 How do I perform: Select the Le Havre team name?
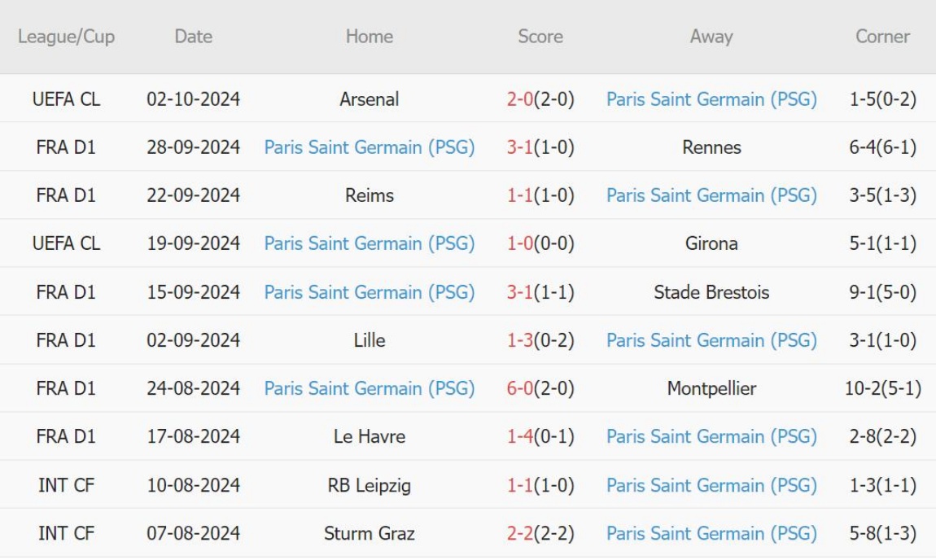370,437
